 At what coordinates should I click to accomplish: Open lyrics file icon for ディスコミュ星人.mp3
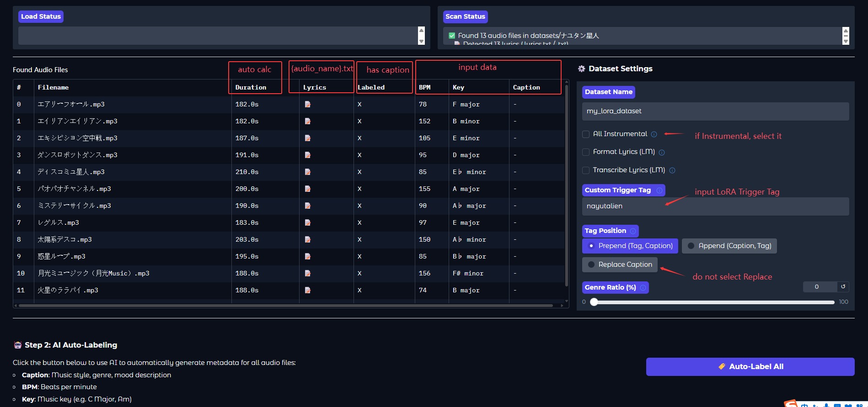pyautogui.click(x=308, y=172)
